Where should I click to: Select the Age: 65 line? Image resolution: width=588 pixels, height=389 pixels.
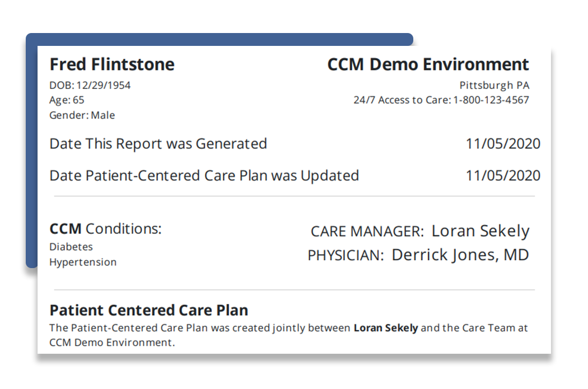coord(67,100)
